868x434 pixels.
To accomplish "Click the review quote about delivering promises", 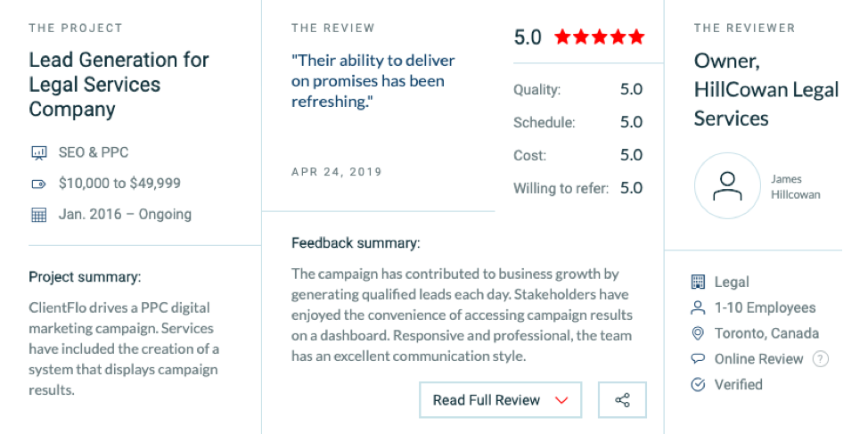I will coord(373,81).
